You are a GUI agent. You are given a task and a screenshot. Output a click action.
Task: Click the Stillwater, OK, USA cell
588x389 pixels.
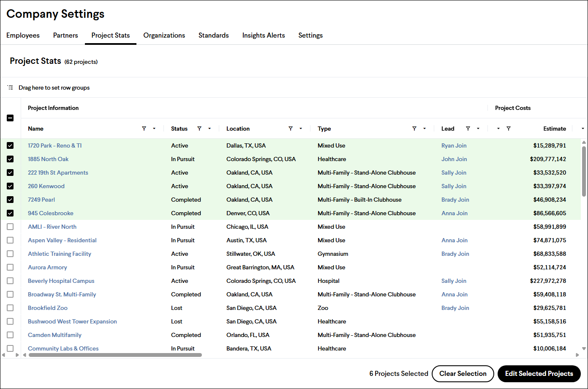click(x=250, y=254)
